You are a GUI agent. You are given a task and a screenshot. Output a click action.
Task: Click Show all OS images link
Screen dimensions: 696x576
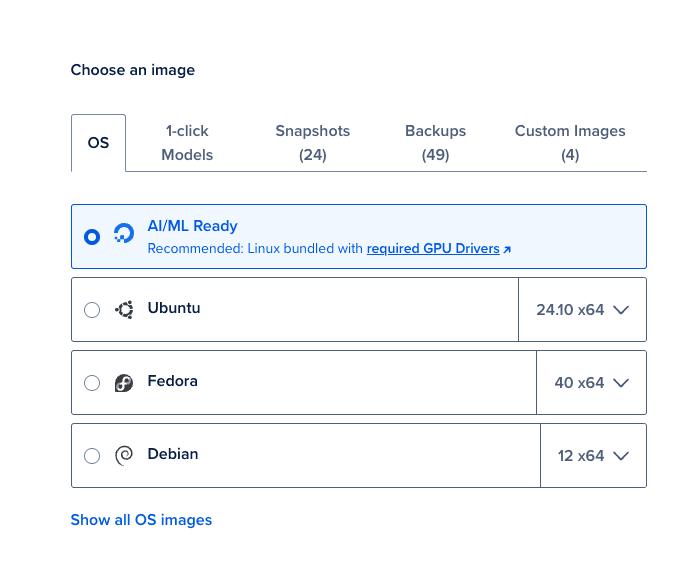[x=141, y=520]
